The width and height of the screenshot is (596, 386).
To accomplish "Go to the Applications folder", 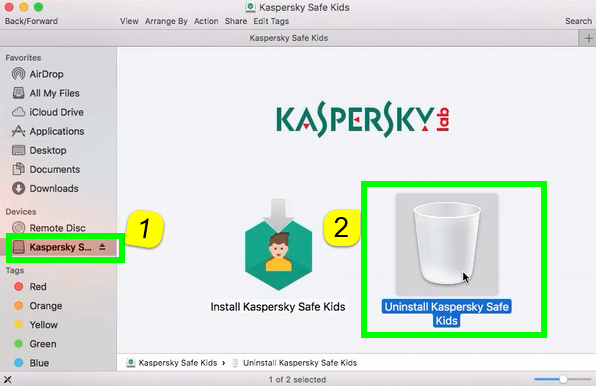I will (48, 131).
